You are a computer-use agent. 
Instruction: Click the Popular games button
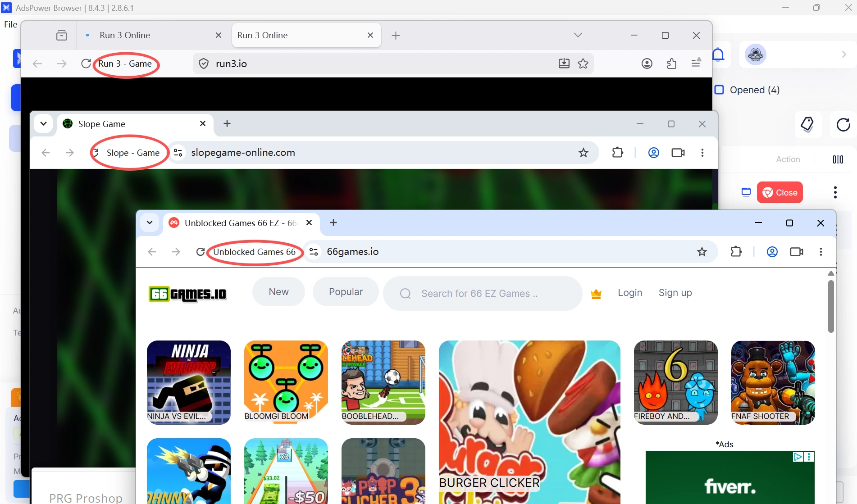click(x=346, y=292)
